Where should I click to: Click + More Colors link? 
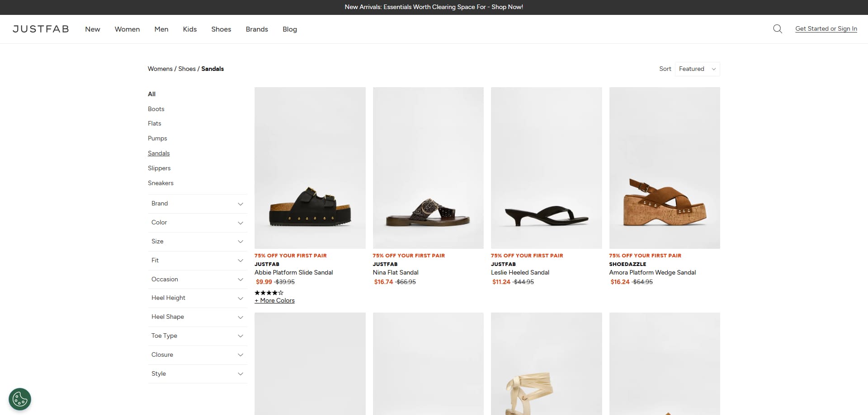click(274, 300)
